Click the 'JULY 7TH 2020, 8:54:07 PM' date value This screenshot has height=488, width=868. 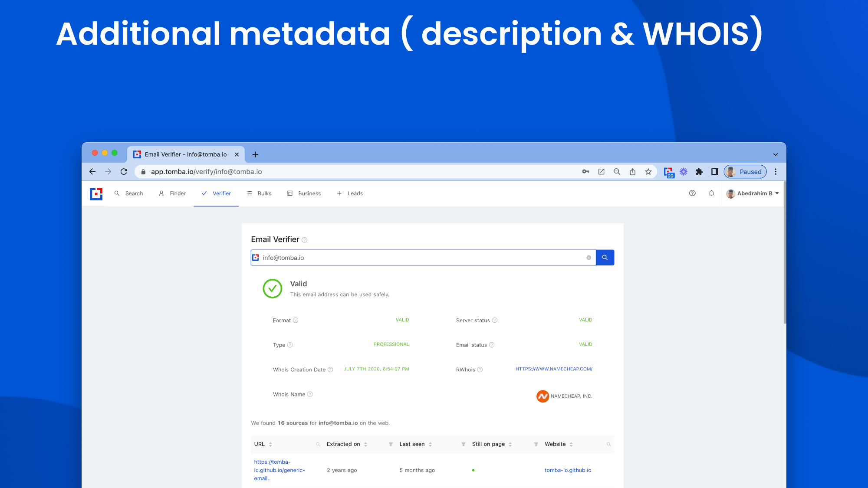[x=376, y=369]
